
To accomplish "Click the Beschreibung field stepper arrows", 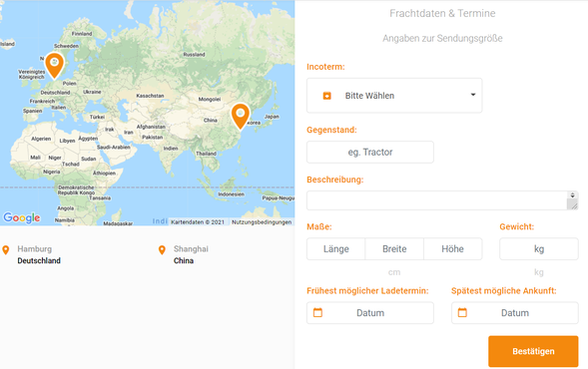I will (x=572, y=195).
